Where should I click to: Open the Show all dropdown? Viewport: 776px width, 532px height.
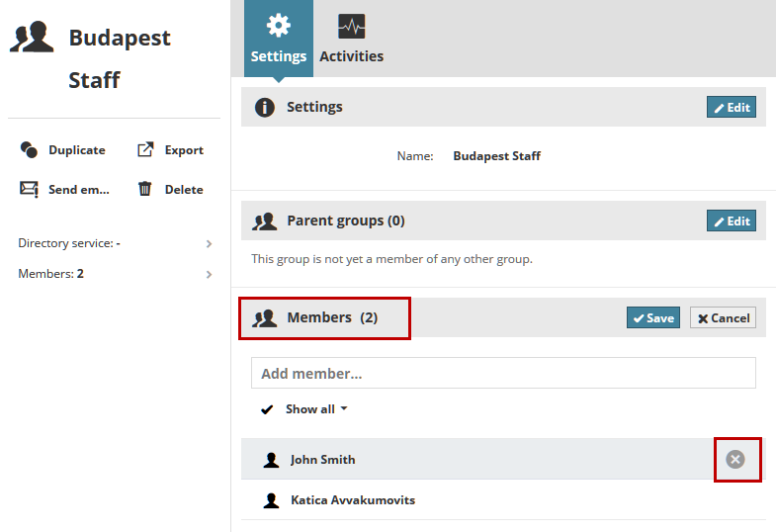(316, 409)
